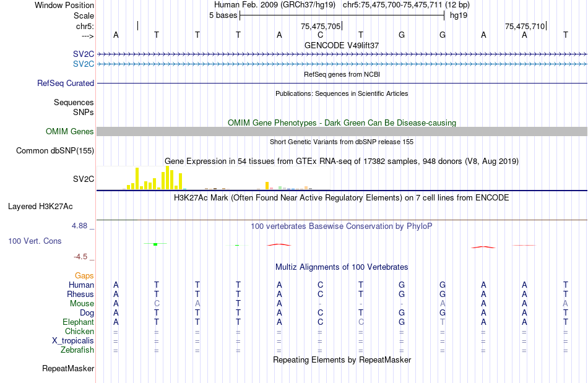Click the faded C in the Elephant row
The height and width of the screenshot is (383, 588).
(361, 322)
